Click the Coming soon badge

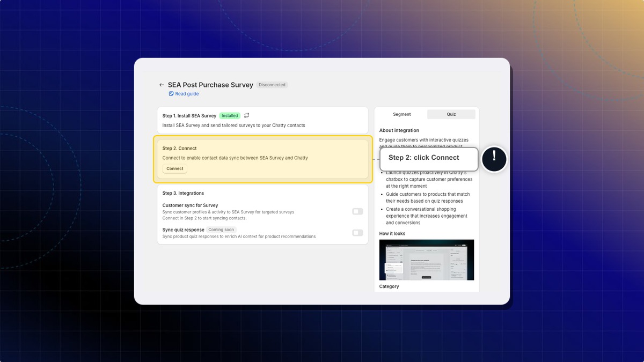pyautogui.click(x=221, y=230)
